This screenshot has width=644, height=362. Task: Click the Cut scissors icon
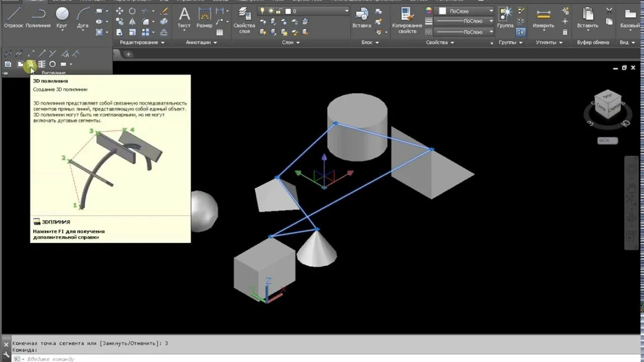point(609,11)
